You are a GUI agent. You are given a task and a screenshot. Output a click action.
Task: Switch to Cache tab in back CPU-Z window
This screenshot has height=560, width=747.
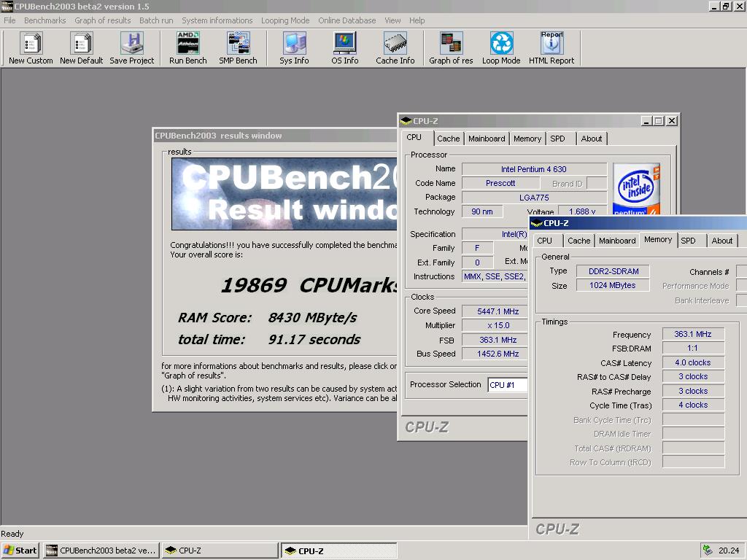pos(449,139)
